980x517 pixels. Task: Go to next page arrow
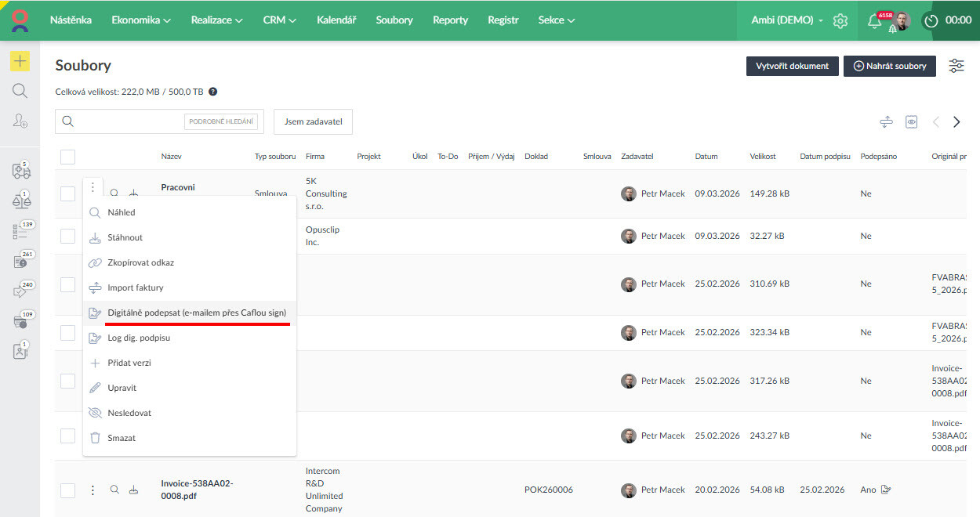(x=956, y=122)
